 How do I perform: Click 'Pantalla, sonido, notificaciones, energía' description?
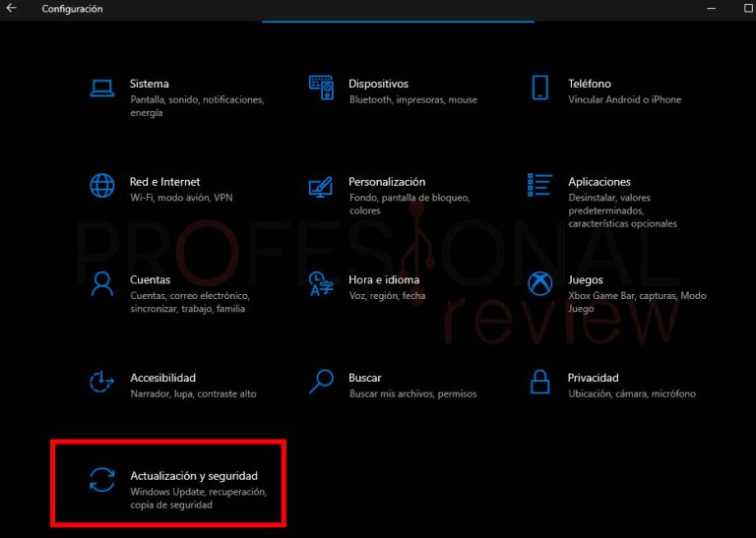point(197,106)
